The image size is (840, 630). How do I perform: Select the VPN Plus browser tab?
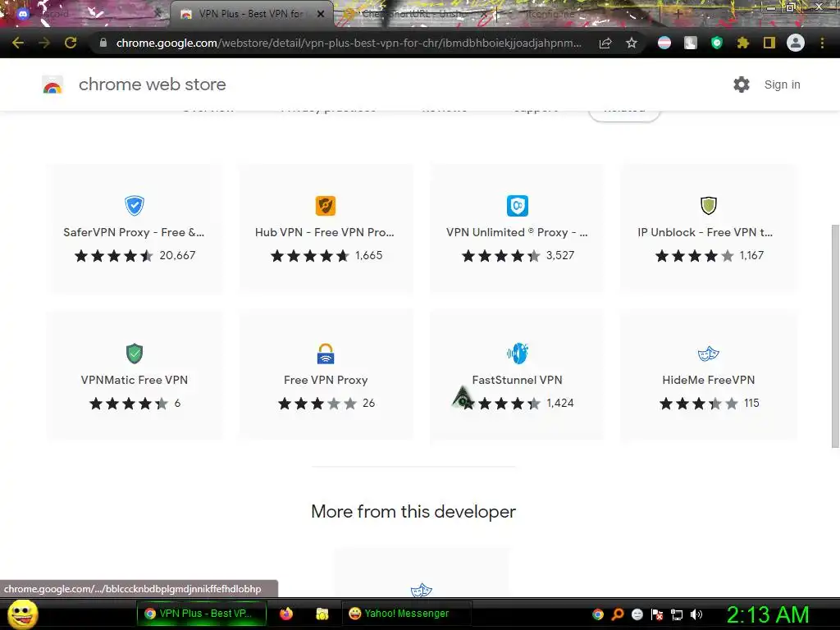point(251,14)
